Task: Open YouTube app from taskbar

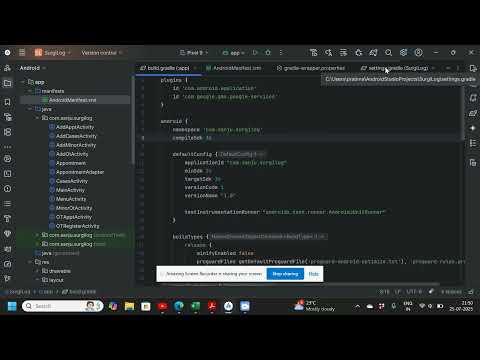Action: [x=162, y=306]
